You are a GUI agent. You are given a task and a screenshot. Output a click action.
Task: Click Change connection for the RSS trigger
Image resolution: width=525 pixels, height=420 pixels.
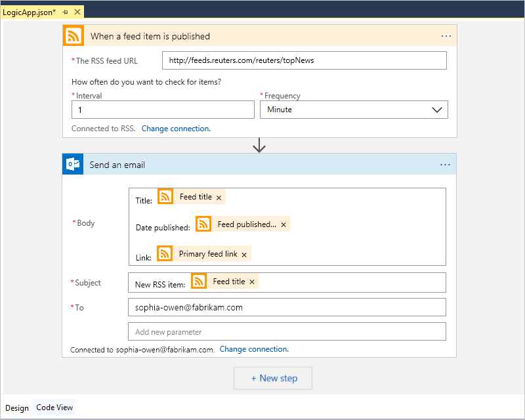click(175, 128)
